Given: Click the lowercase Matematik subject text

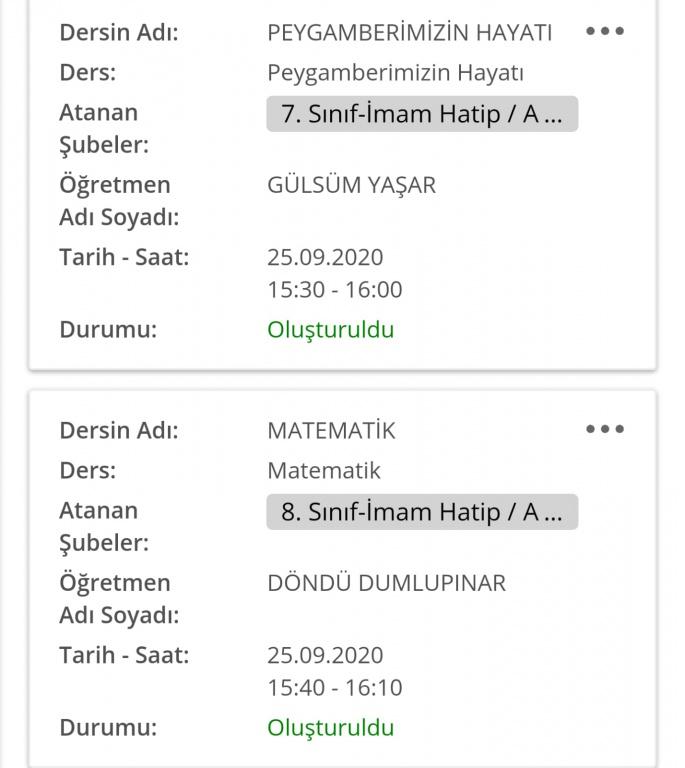Looking at the screenshot, I should click(x=324, y=470).
